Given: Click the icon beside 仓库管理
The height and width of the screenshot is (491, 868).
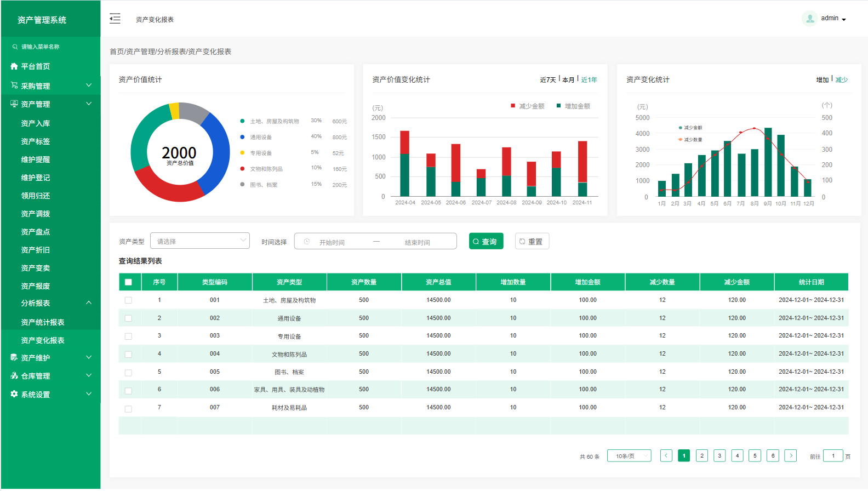Looking at the screenshot, I should pos(14,376).
